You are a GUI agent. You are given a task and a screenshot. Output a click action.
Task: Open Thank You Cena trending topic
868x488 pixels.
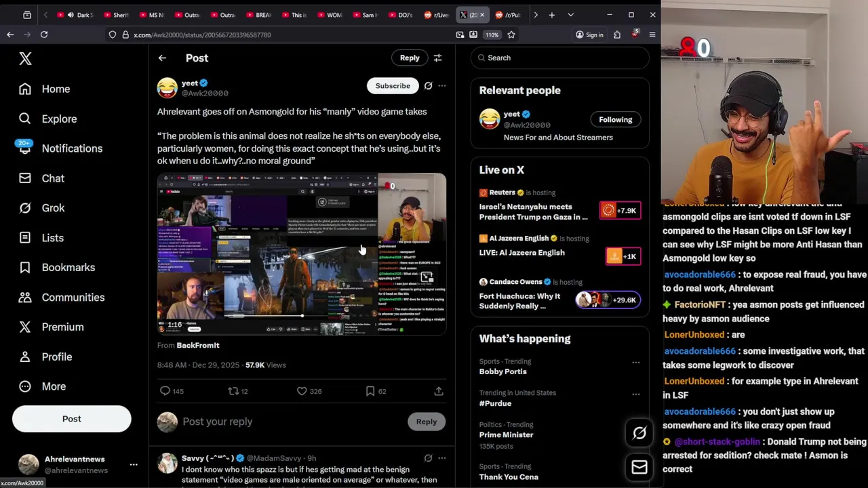(x=509, y=477)
